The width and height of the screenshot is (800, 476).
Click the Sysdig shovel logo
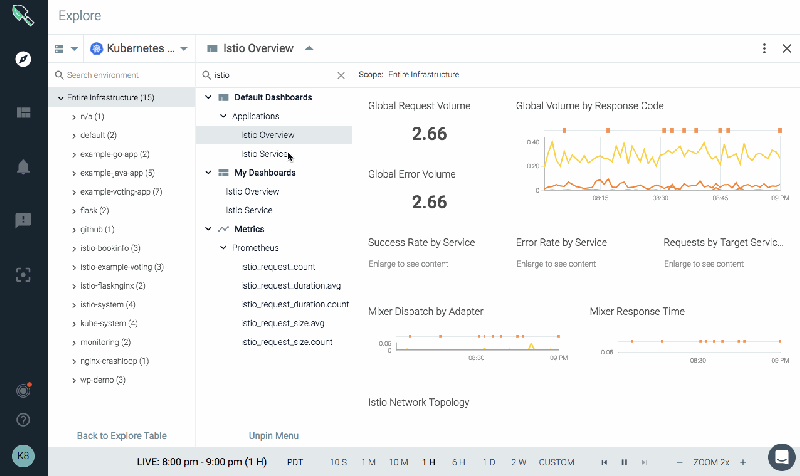[23, 15]
